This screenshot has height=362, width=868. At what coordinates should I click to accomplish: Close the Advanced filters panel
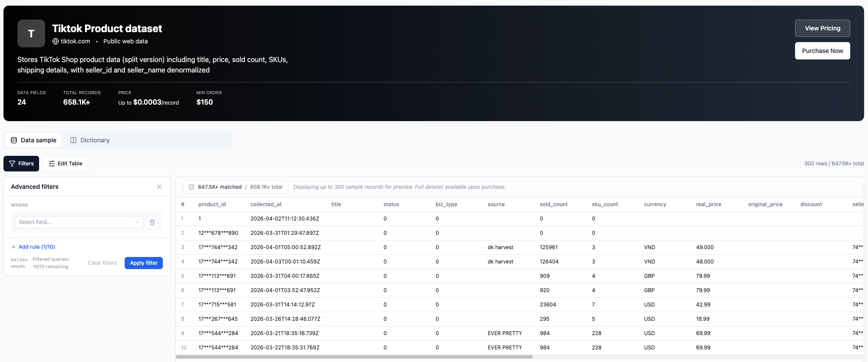pyautogui.click(x=159, y=187)
